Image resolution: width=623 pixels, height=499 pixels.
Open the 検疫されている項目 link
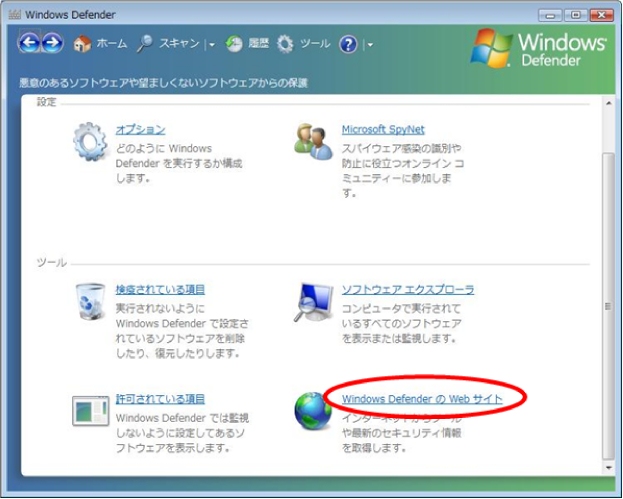pos(160,290)
